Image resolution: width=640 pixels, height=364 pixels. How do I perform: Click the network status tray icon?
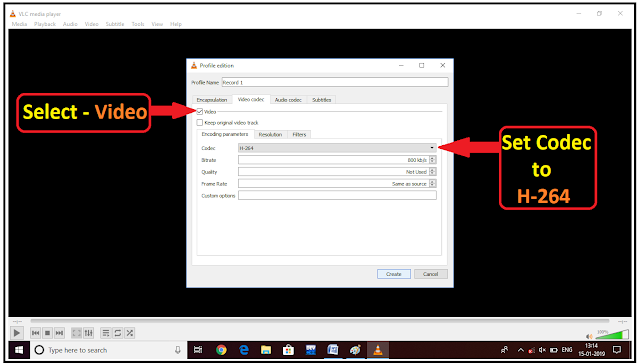tap(531, 350)
